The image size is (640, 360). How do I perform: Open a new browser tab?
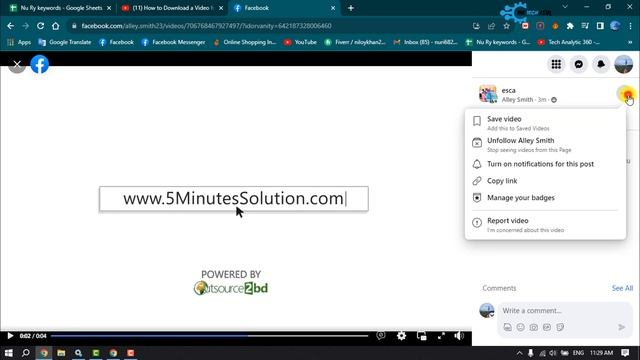click(351, 8)
